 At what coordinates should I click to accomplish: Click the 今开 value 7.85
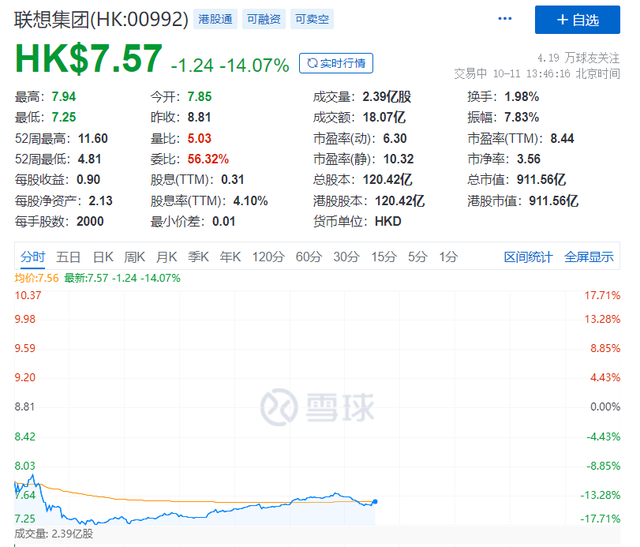coord(200,97)
